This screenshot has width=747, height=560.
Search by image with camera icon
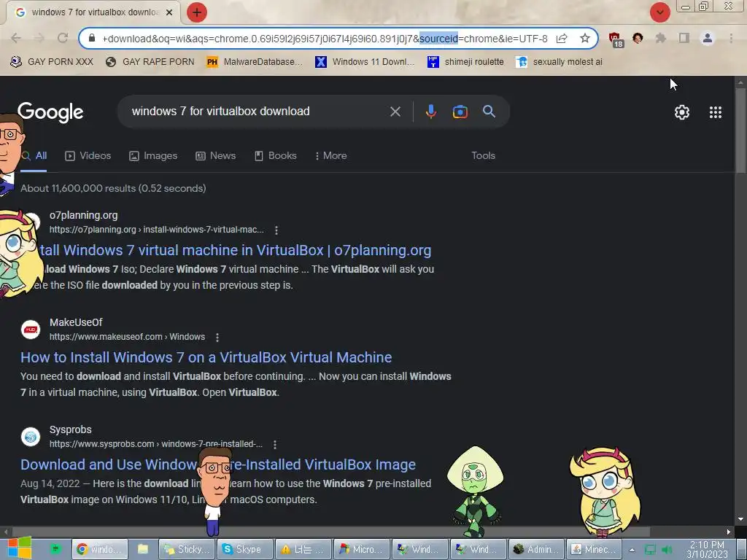tap(460, 112)
